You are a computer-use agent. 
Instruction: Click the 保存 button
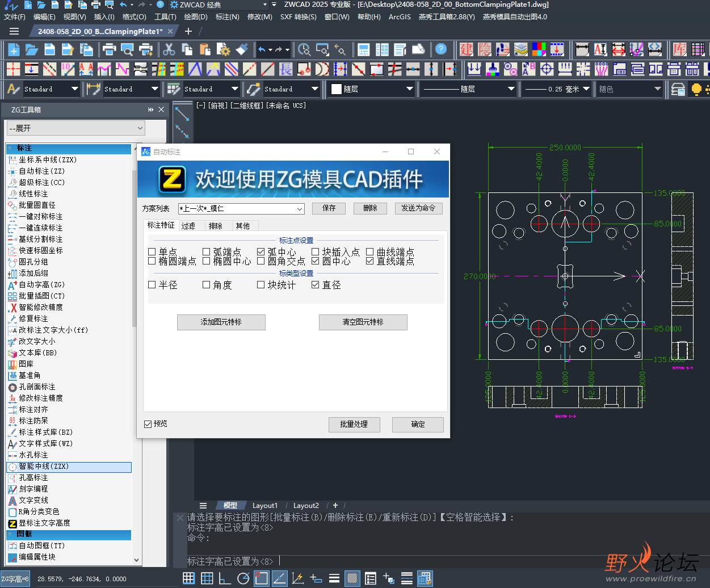329,208
